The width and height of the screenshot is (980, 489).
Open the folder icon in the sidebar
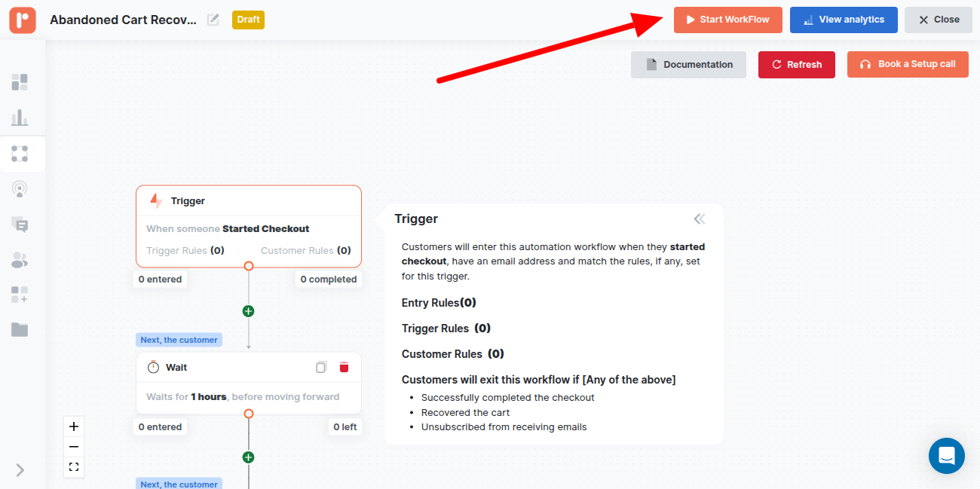[20, 329]
